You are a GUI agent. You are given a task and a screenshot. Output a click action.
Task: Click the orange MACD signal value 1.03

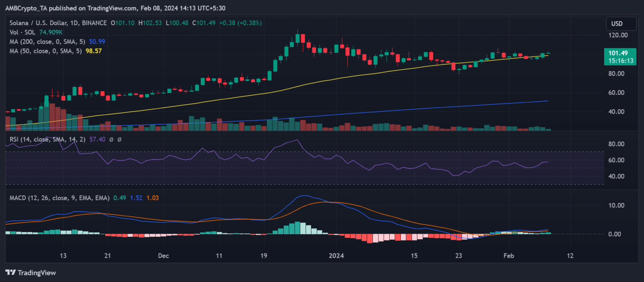[152, 198]
